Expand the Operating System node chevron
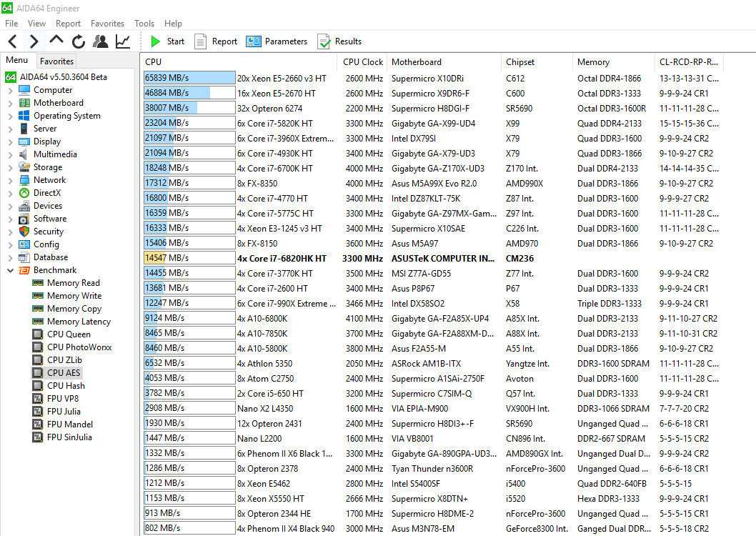Viewport: 756px width, 536px height. 11,116
